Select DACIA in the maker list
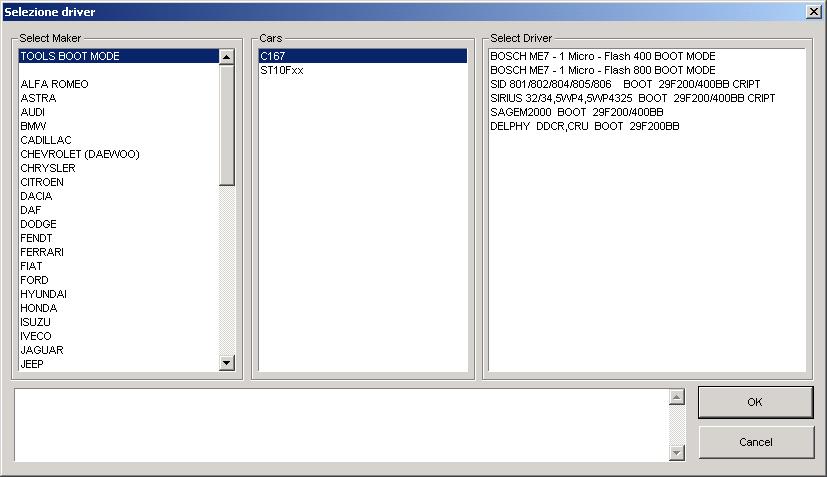The width and height of the screenshot is (827, 477). (x=119, y=196)
